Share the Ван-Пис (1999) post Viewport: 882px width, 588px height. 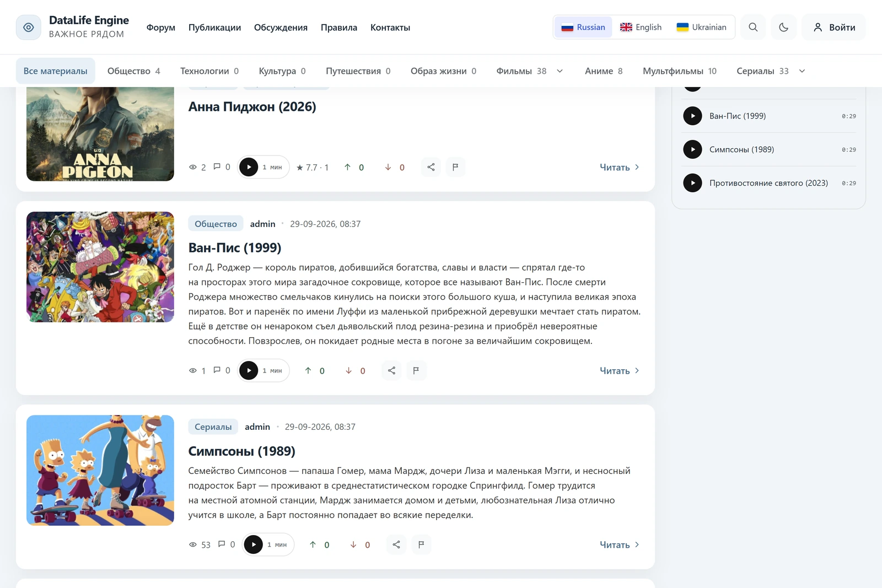click(x=392, y=370)
